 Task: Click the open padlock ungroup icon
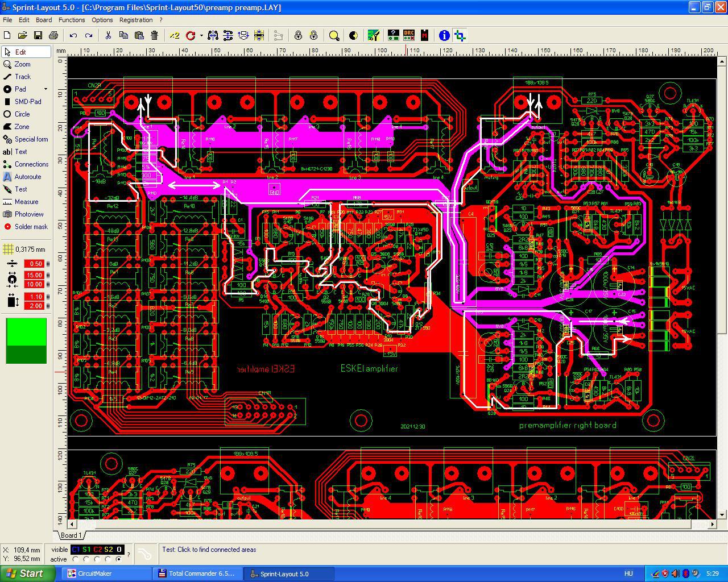313,35
